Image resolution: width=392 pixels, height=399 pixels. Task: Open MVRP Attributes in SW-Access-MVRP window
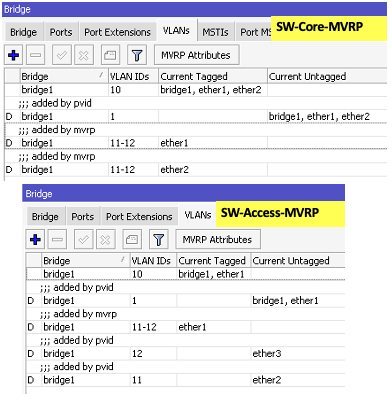218,239
